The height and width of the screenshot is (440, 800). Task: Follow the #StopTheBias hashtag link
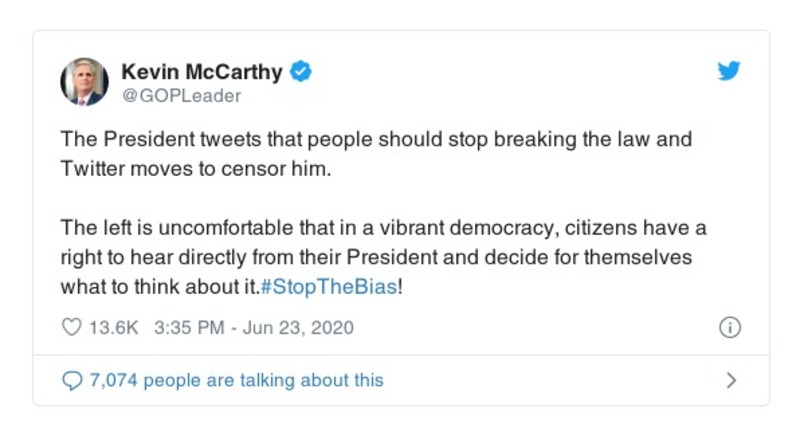[x=328, y=286]
